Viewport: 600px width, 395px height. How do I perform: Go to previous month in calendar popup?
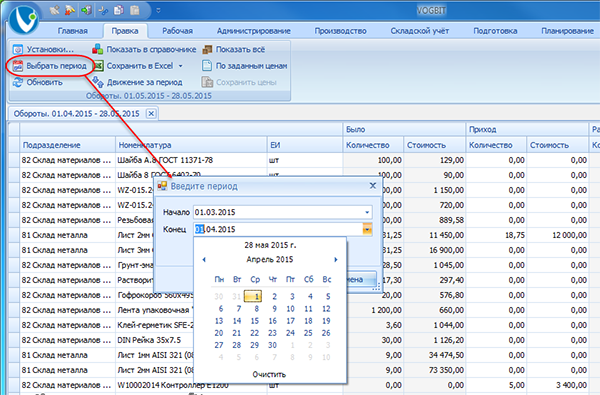tap(204, 260)
